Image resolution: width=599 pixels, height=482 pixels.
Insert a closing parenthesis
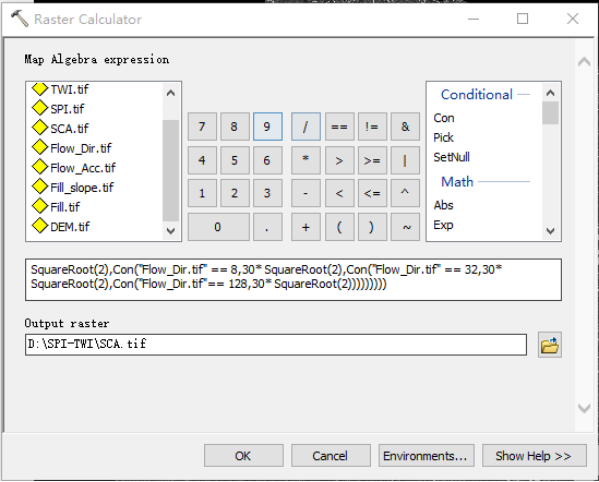click(372, 227)
